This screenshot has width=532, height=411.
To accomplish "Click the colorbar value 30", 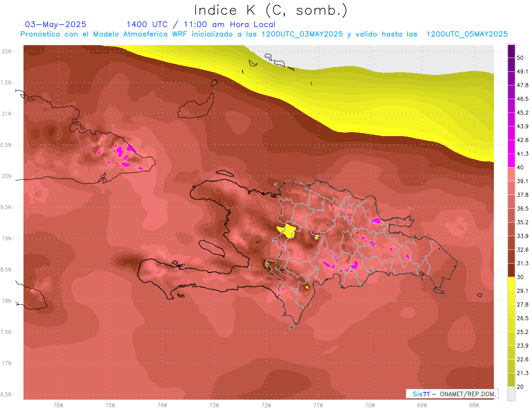I will pyautogui.click(x=521, y=277).
